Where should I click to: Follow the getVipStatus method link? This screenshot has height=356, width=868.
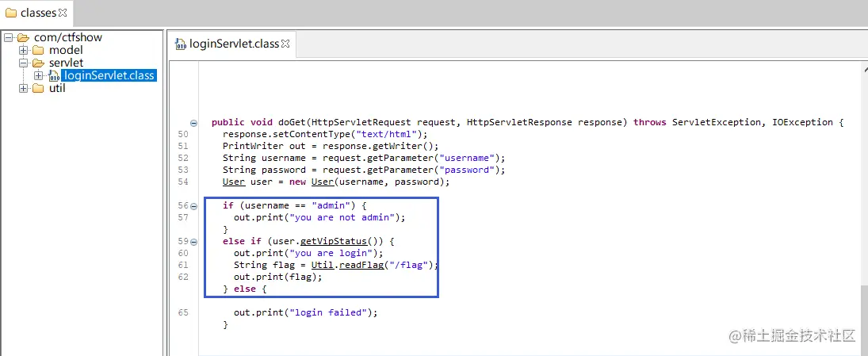(334, 241)
